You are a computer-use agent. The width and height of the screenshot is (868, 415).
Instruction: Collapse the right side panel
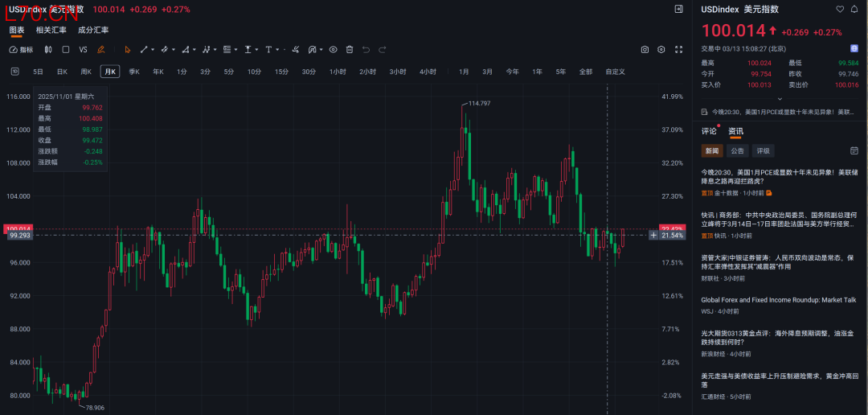678,10
